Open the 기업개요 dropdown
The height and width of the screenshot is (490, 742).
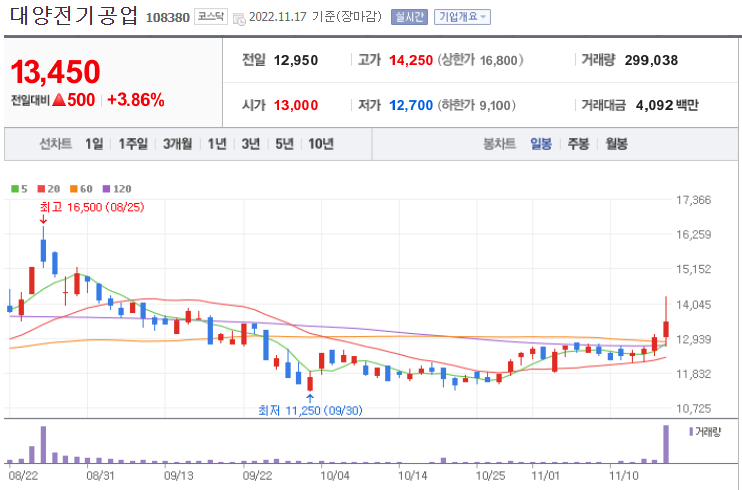coord(462,17)
